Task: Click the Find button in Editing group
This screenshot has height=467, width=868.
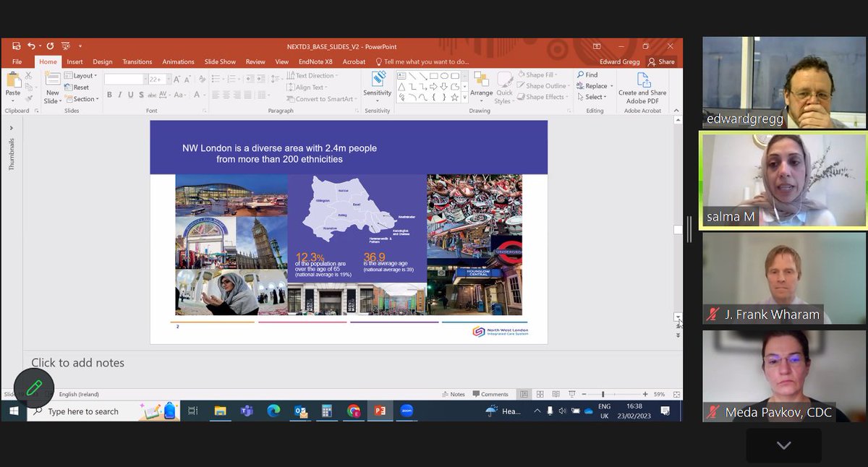Action: (x=587, y=75)
